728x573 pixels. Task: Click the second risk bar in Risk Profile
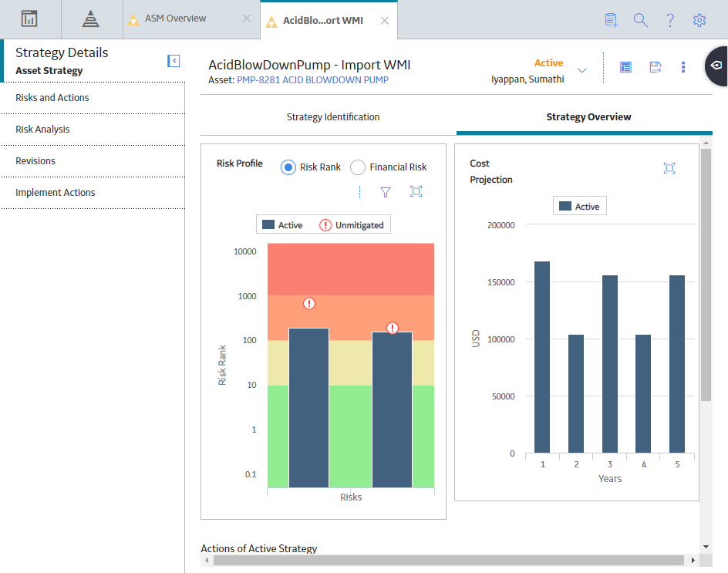393,410
